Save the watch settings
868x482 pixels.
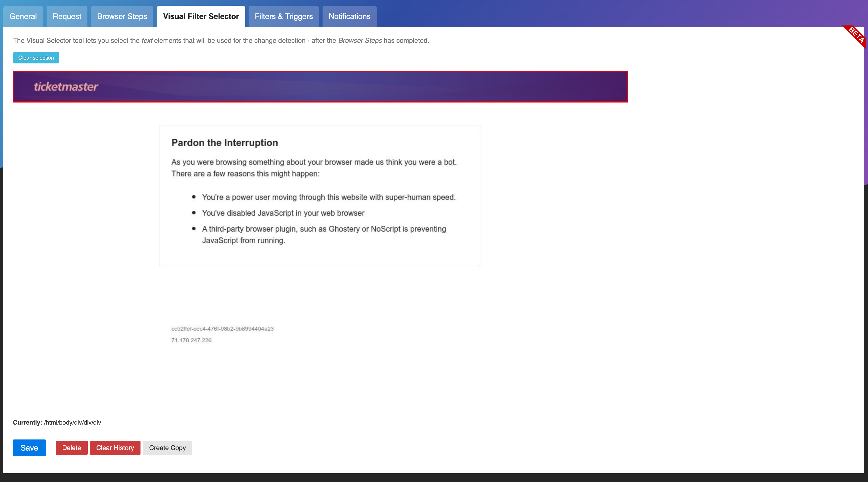(29, 448)
